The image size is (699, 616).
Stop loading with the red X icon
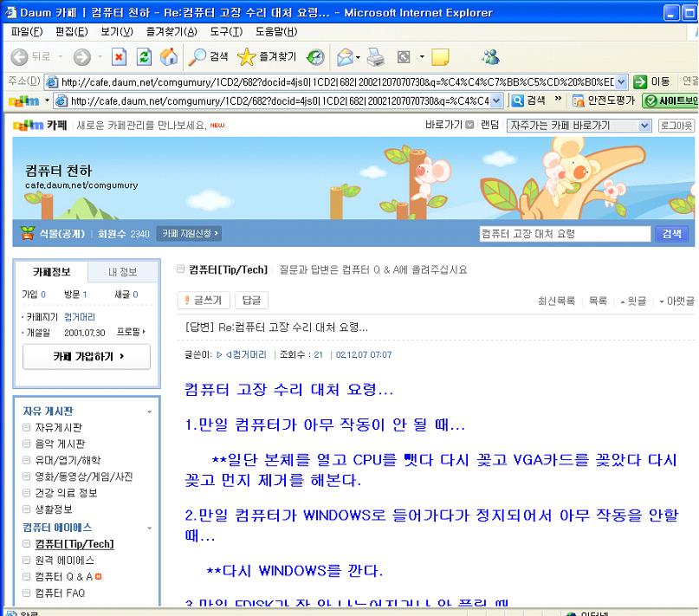(119, 56)
